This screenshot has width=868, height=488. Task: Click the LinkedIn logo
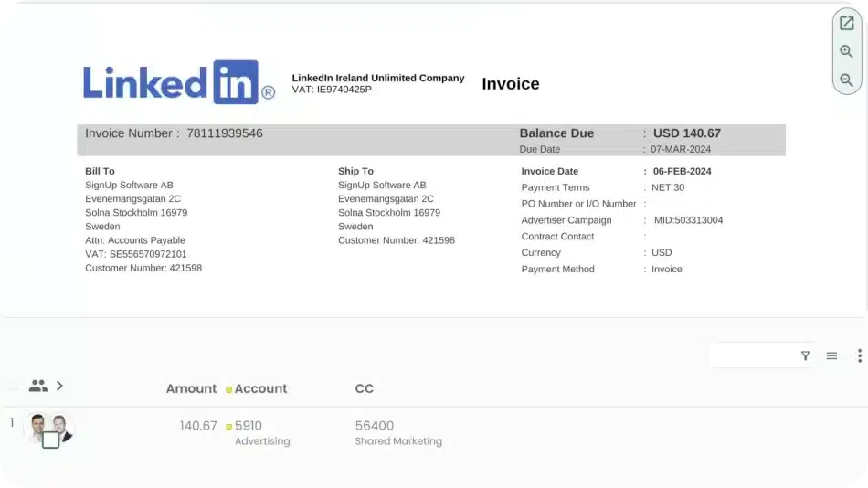tap(179, 82)
